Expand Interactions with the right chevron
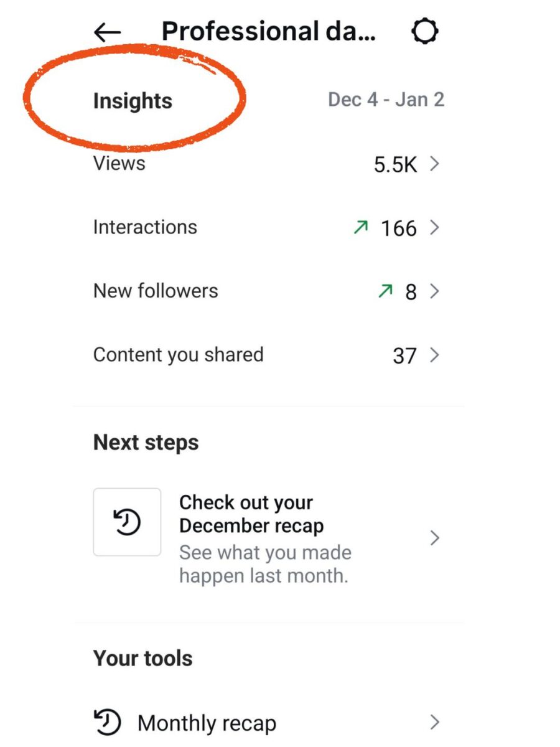560x747 pixels. [x=435, y=228]
